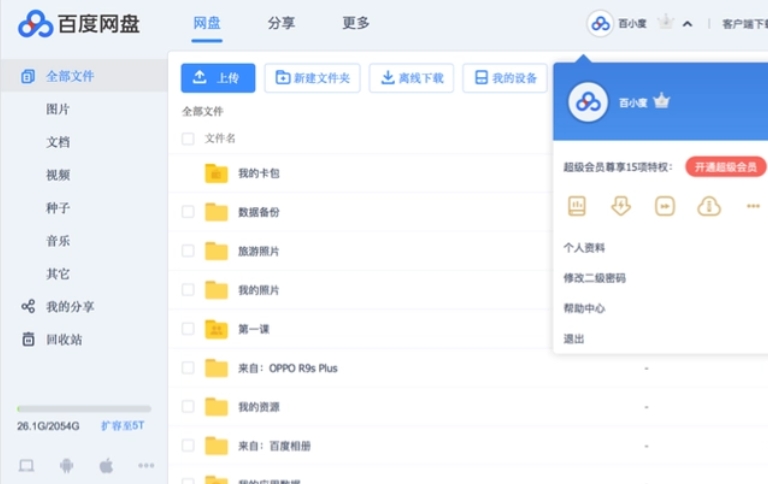
Task: Open the 网盘 tab
Action: [207, 23]
